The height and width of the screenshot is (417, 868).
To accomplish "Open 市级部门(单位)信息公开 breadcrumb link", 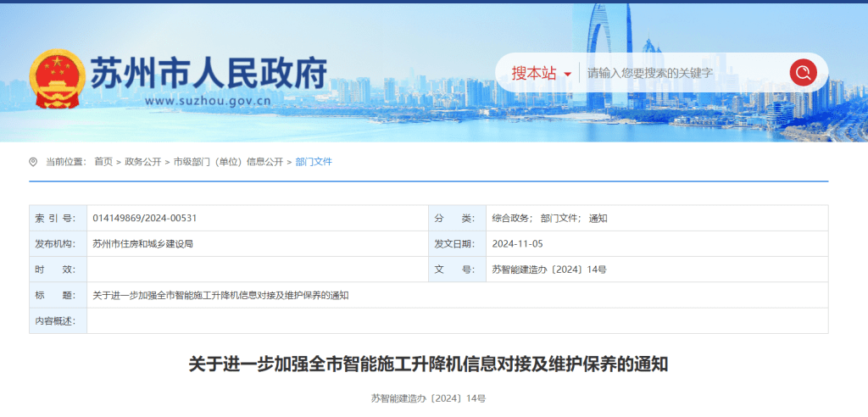I will point(228,162).
